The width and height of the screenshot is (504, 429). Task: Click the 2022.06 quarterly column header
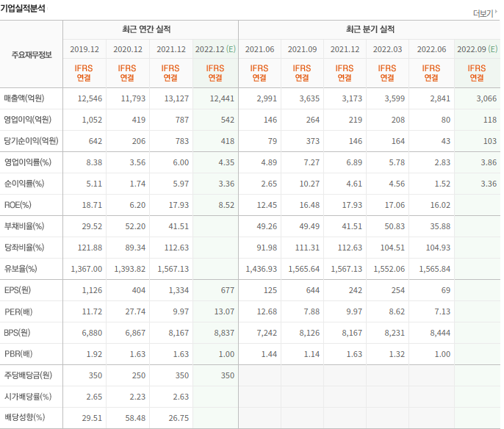tap(431, 49)
